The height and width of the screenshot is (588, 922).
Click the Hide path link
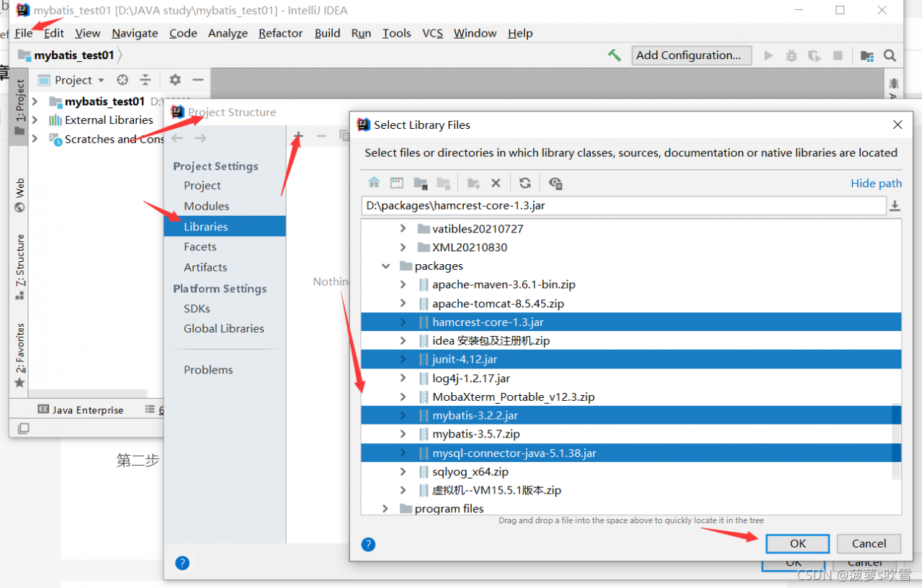pos(877,184)
